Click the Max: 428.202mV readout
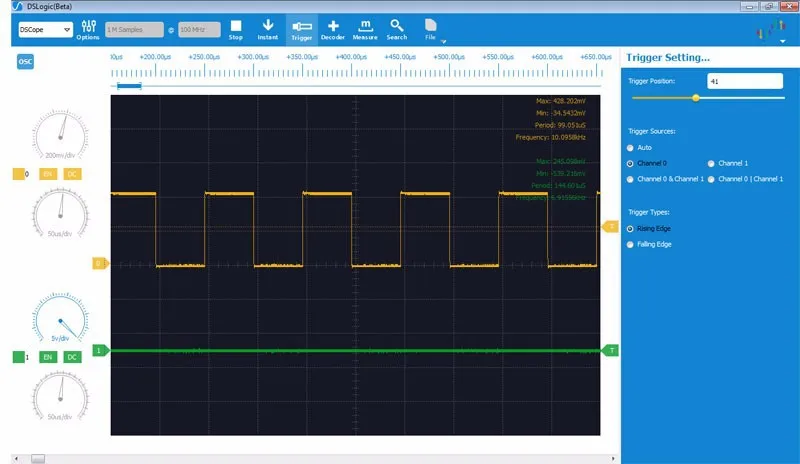 561,101
